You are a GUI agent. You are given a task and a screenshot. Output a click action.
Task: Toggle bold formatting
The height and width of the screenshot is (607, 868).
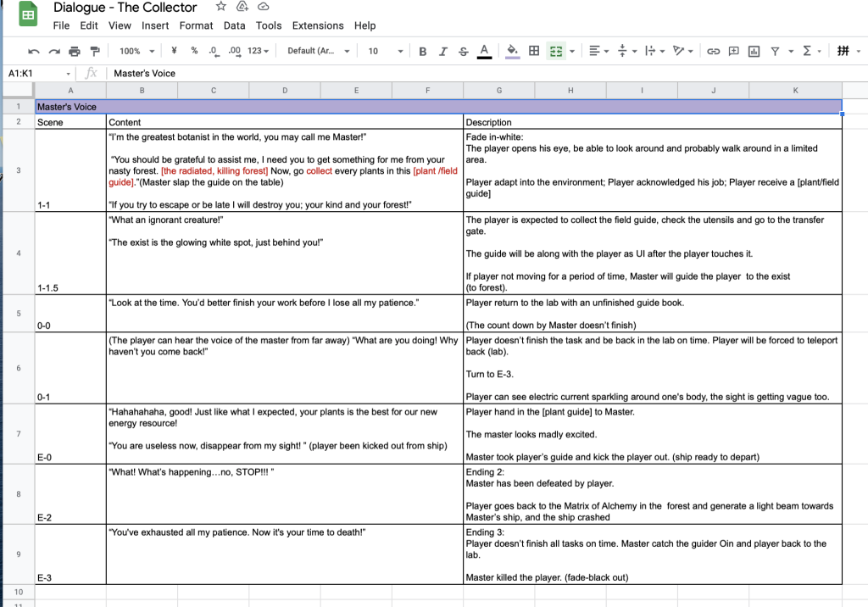422,52
